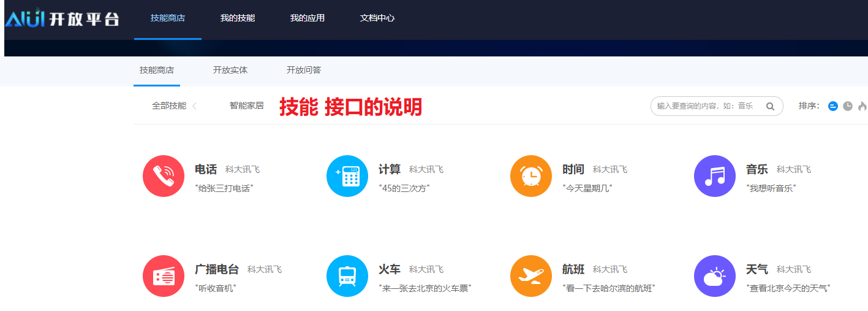Click 科大讯飞 provider next to 电话
868x311 pixels.
click(243, 170)
